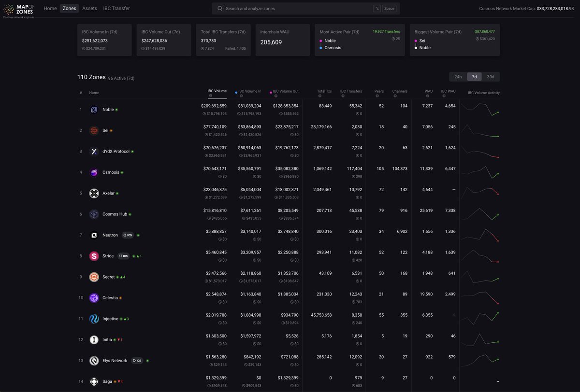Select the 7d time period

pos(474,77)
